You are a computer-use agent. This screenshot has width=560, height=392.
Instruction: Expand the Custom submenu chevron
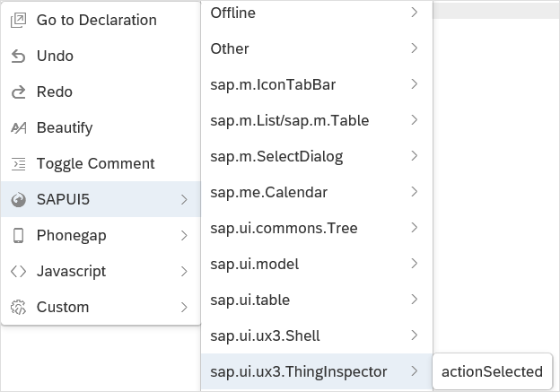point(183,307)
